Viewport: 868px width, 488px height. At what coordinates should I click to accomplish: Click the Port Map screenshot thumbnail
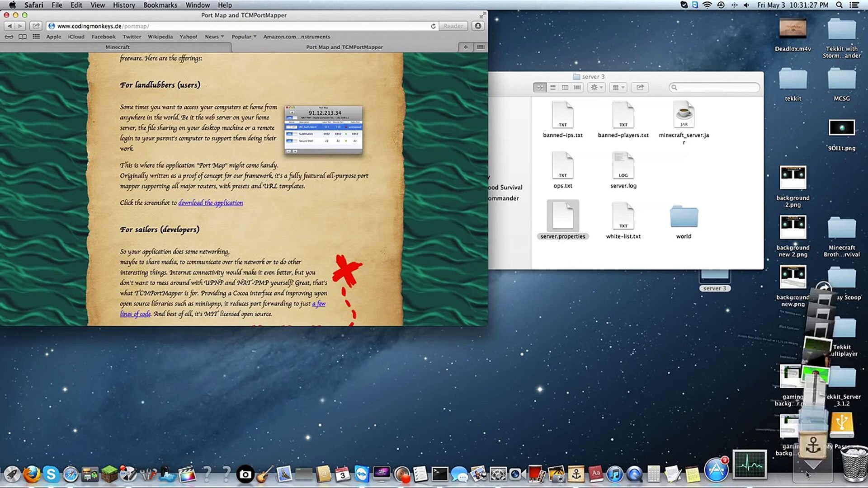(323, 130)
